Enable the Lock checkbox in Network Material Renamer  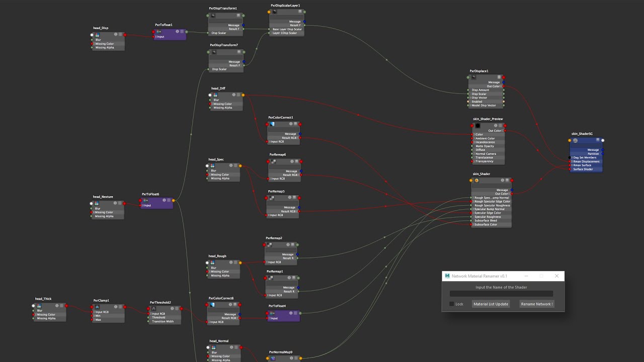click(x=452, y=304)
